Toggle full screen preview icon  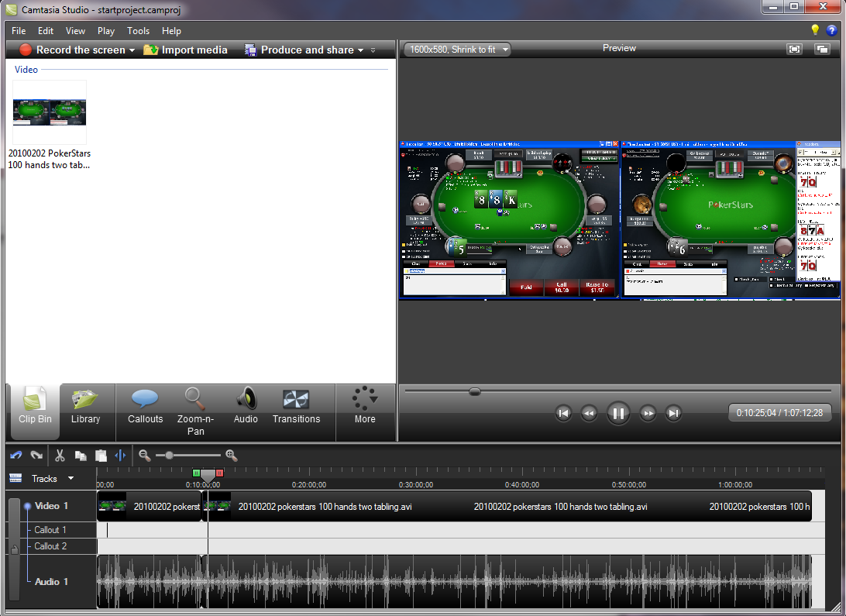(x=794, y=49)
